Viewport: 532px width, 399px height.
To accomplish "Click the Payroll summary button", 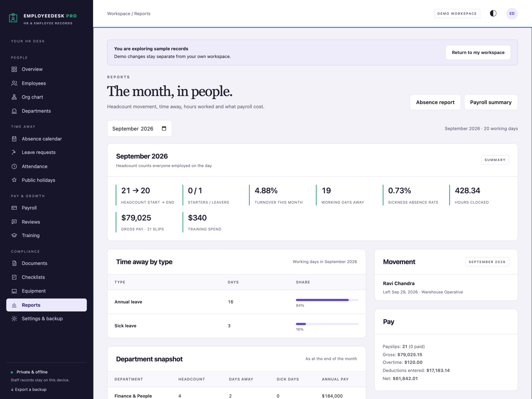I will [x=491, y=102].
